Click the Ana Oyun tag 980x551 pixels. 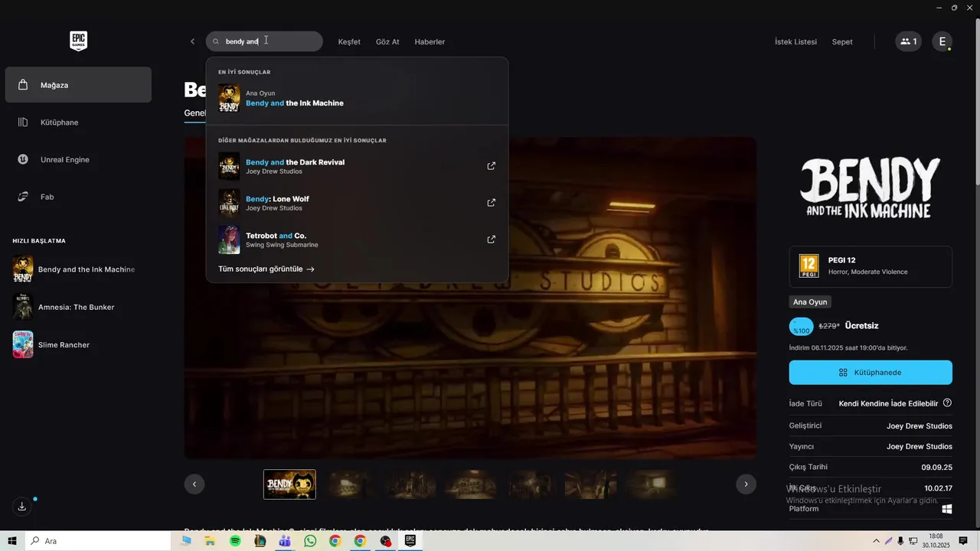[x=810, y=302]
